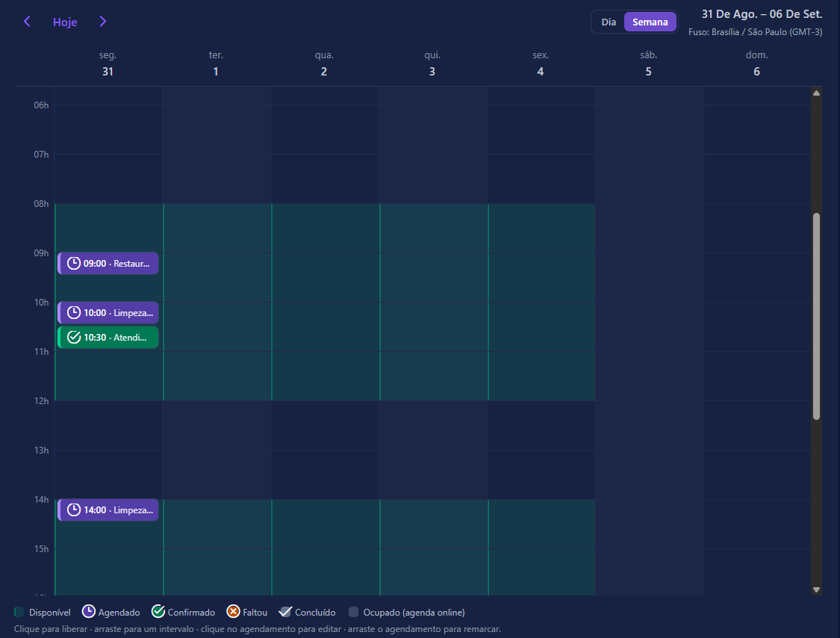
Task: Select the dom. 6 day header
Action: point(757,64)
